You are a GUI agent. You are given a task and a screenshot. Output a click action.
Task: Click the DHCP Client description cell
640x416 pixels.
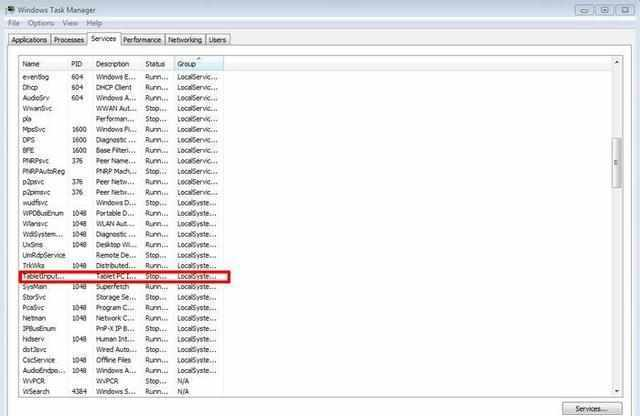point(114,87)
